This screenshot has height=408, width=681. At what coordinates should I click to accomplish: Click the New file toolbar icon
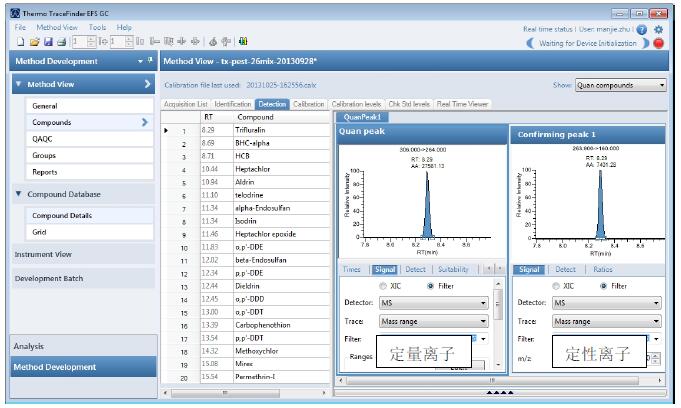coord(20,42)
